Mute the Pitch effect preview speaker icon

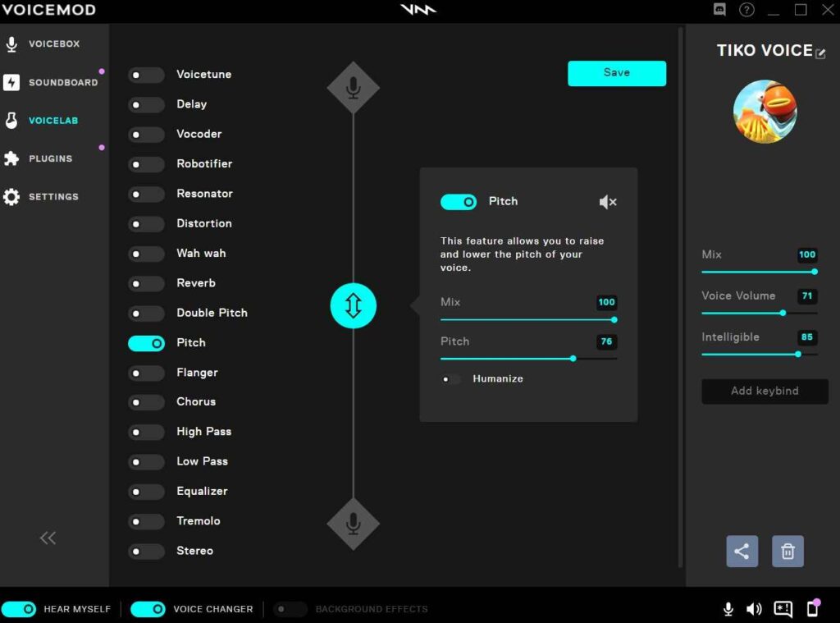608,201
